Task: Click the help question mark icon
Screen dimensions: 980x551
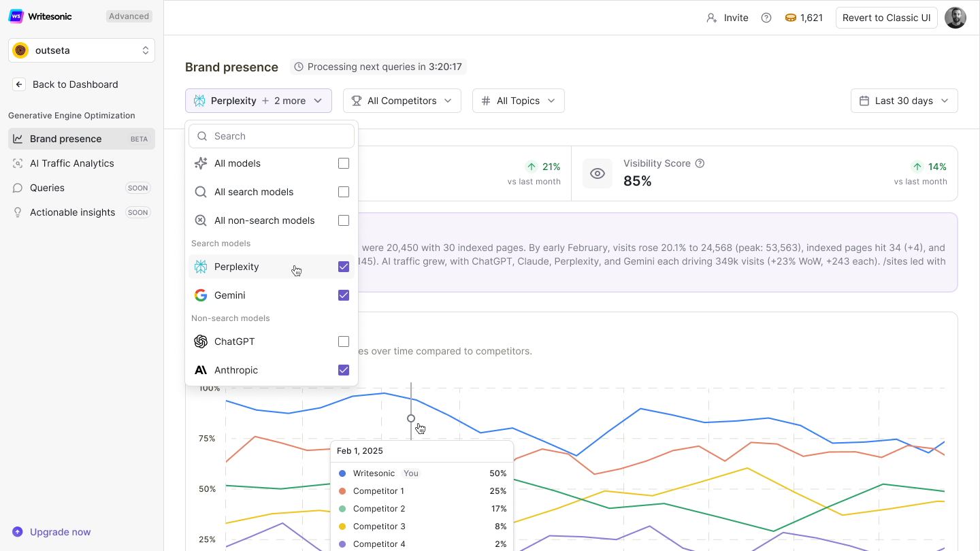Action: pyautogui.click(x=766, y=18)
